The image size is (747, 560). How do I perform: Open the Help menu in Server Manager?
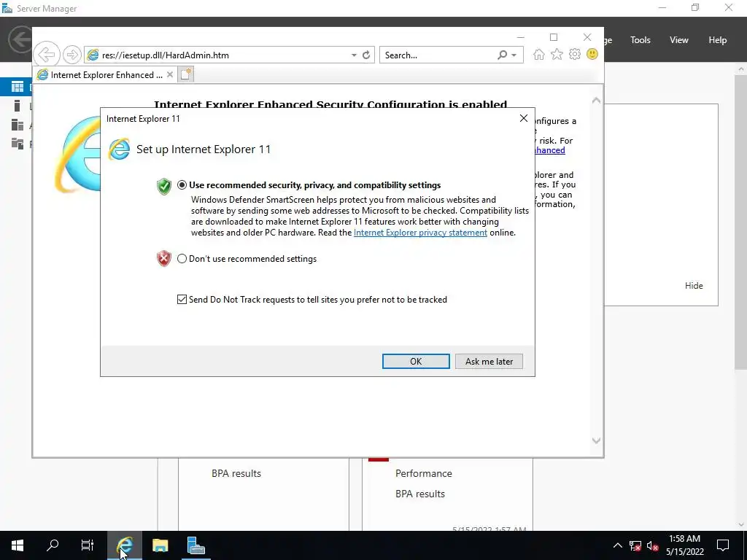tap(718, 40)
